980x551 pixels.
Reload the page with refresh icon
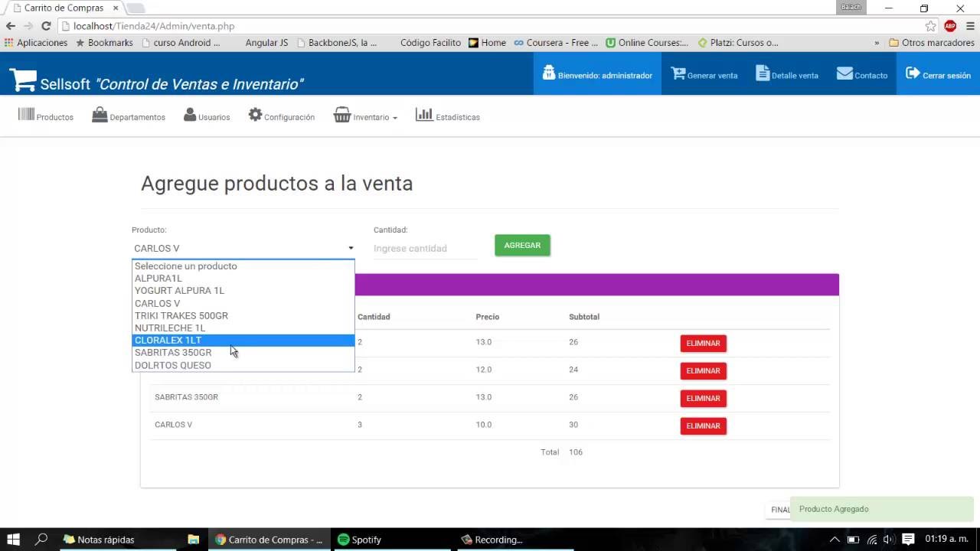click(46, 26)
